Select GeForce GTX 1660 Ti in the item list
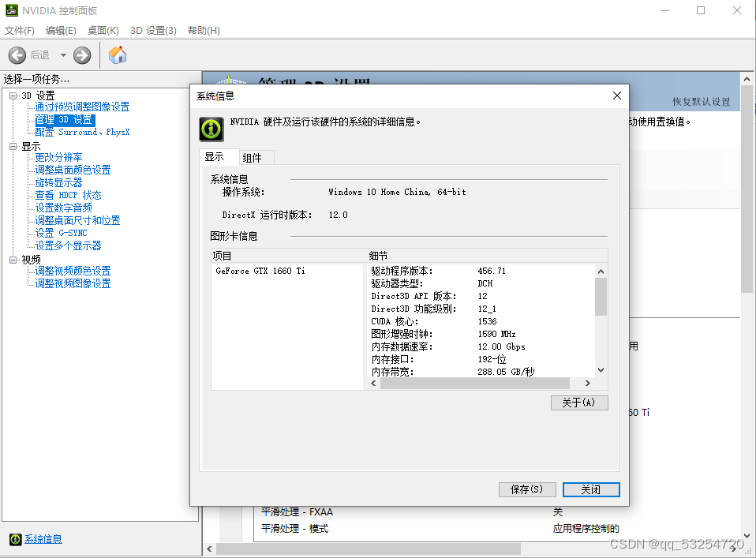Image resolution: width=756 pixels, height=558 pixels. pyautogui.click(x=260, y=271)
